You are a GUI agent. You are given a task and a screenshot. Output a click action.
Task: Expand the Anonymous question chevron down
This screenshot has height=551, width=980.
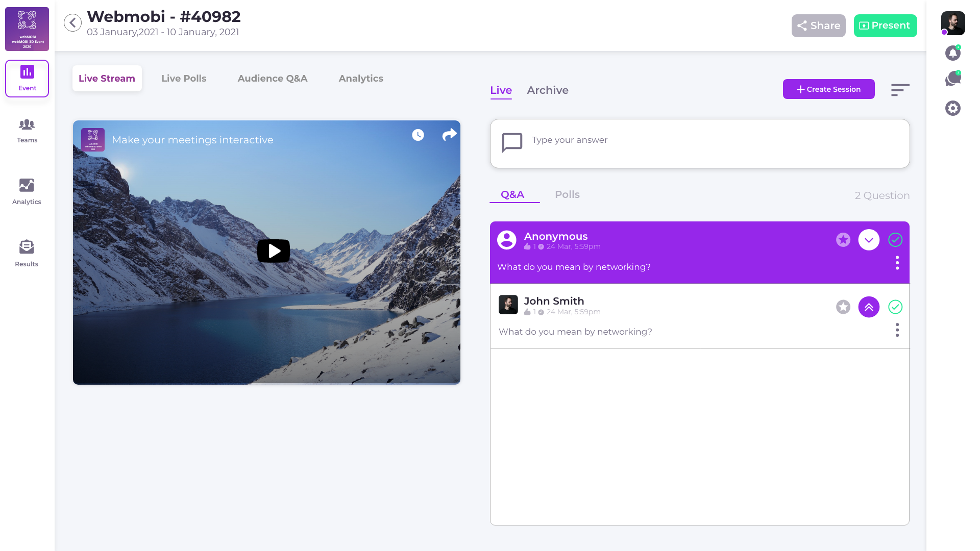point(869,240)
